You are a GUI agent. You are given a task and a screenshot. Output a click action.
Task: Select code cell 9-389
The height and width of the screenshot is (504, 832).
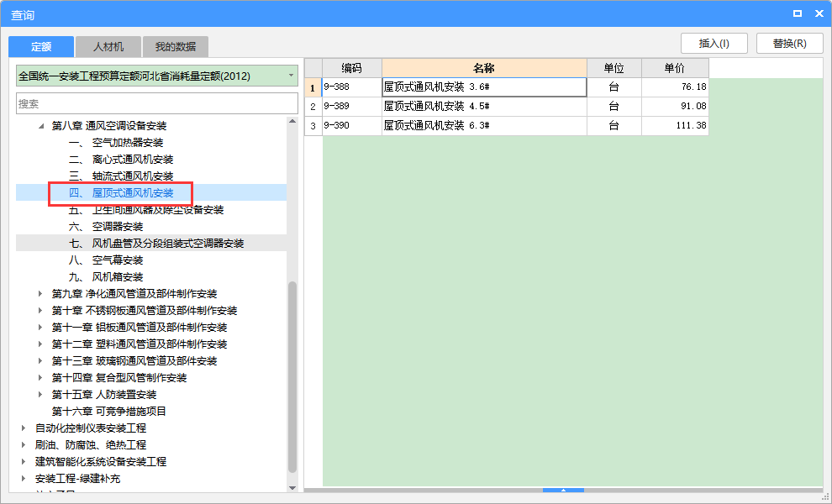pos(352,106)
